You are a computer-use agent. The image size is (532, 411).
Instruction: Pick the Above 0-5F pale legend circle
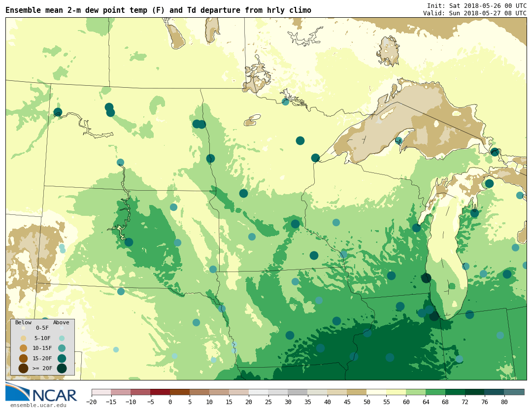pyautogui.click(x=62, y=328)
